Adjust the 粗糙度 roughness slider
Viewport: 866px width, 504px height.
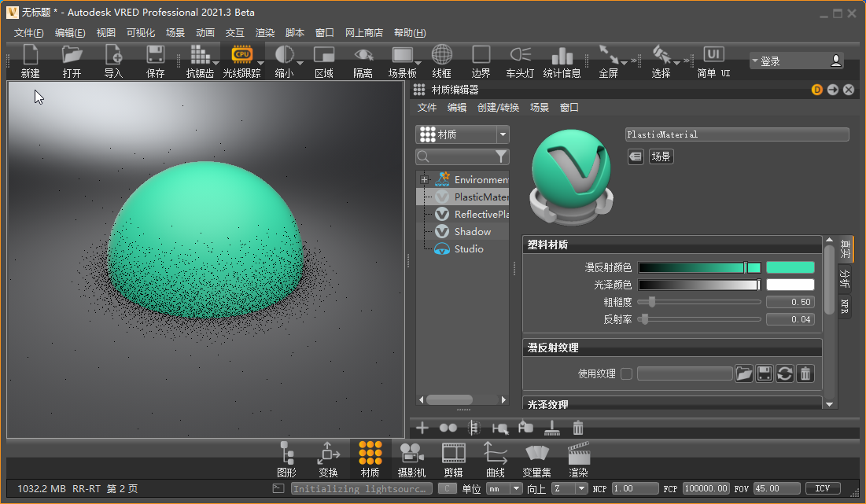[699, 302]
